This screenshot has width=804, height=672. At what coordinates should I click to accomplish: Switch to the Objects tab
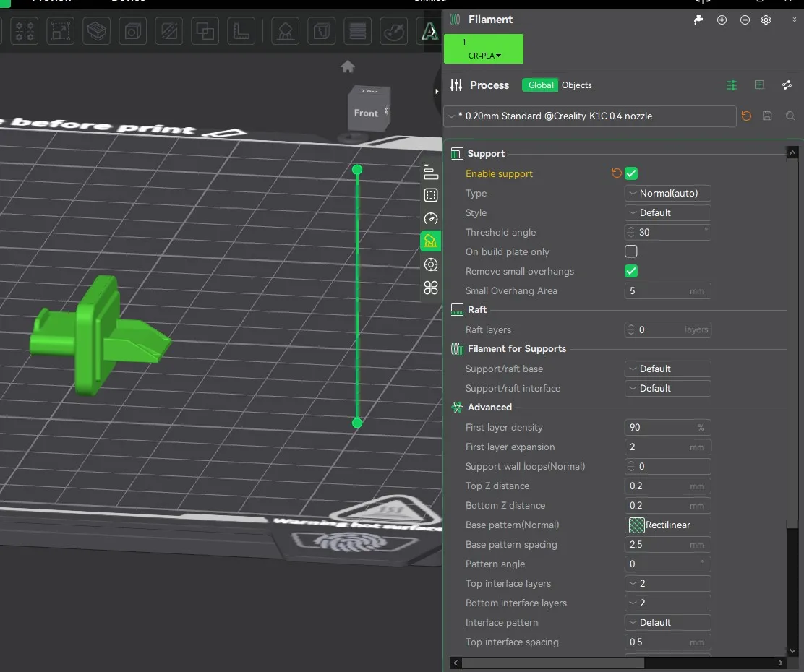[x=577, y=85]
